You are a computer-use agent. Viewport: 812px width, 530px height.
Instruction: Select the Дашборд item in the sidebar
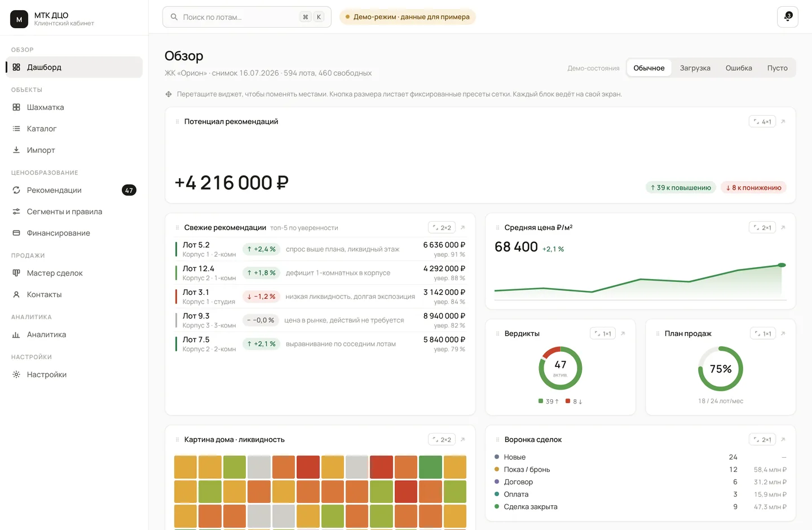pos(74,67)
